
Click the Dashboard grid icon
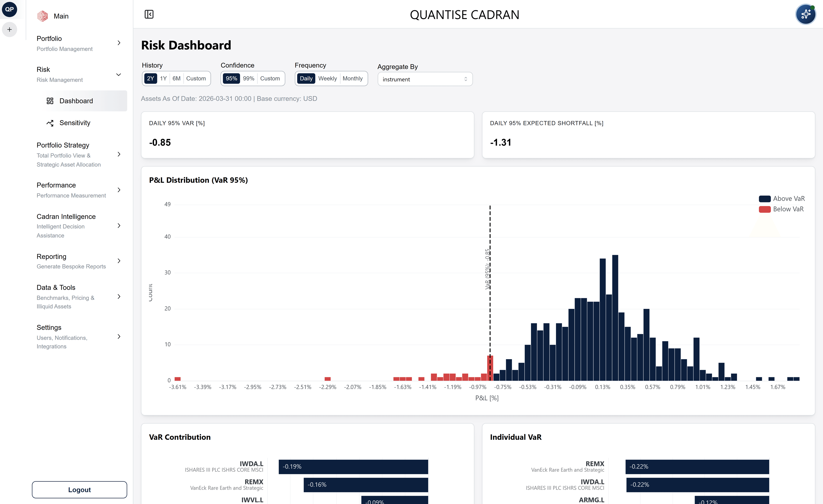(x=50, y=101)
